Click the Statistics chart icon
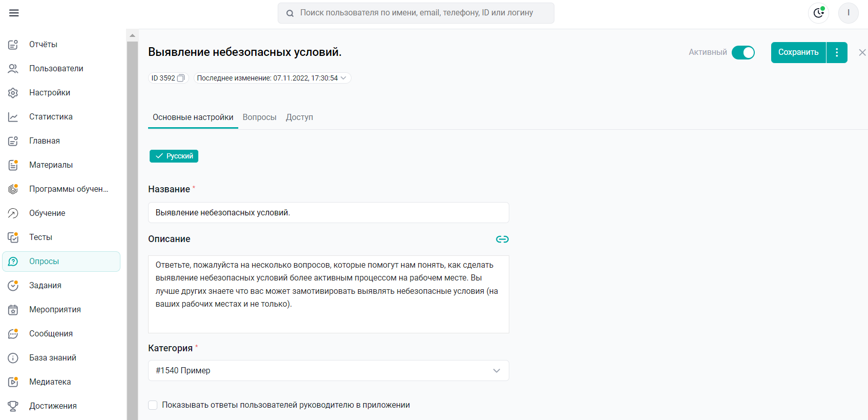The image size is (868, 420). (13, 117)
